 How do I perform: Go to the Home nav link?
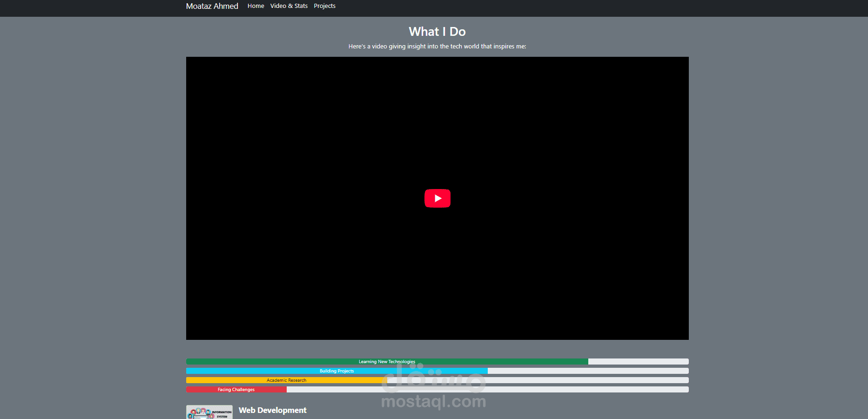(x=256, y=6)
